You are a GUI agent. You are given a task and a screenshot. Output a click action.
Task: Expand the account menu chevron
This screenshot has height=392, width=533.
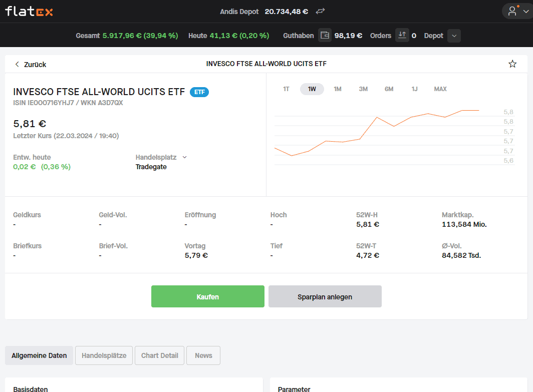[x=526, y=12]
